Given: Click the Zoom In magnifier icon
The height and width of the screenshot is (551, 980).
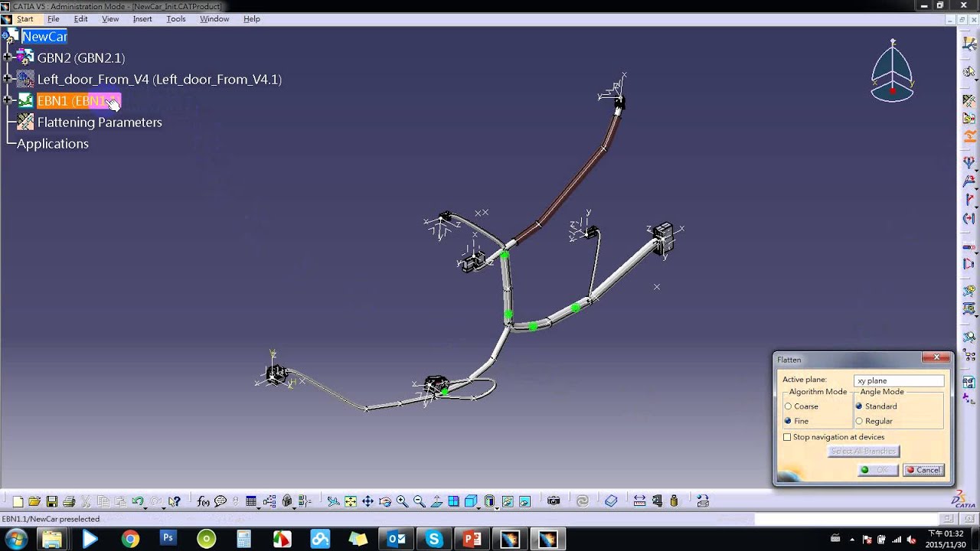Looking at the screenshot, I should (402, 501).
